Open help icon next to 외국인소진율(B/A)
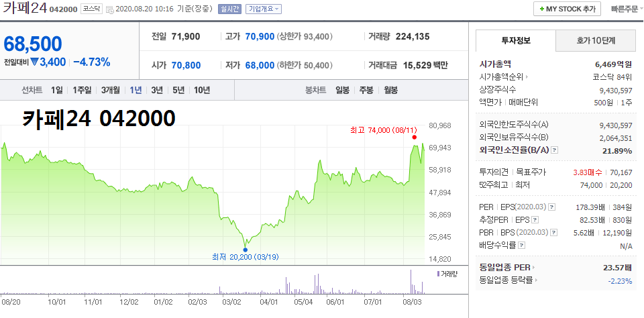 click(555, 150)
